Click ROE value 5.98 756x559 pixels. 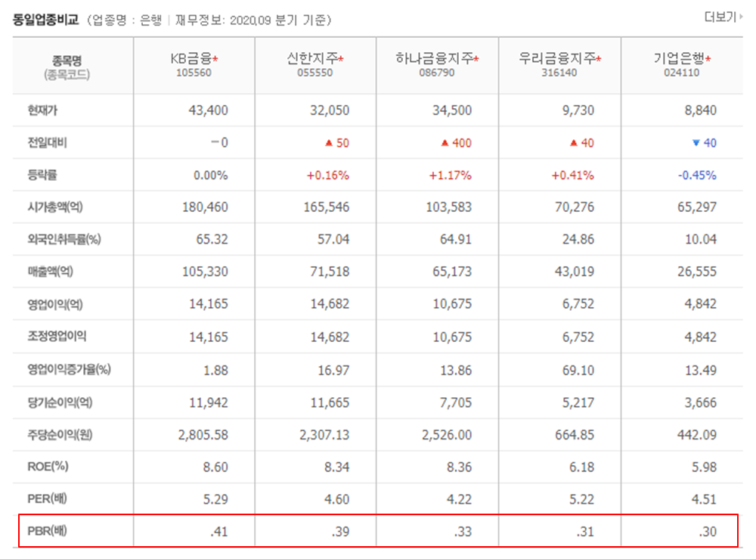tap(704, 467)
